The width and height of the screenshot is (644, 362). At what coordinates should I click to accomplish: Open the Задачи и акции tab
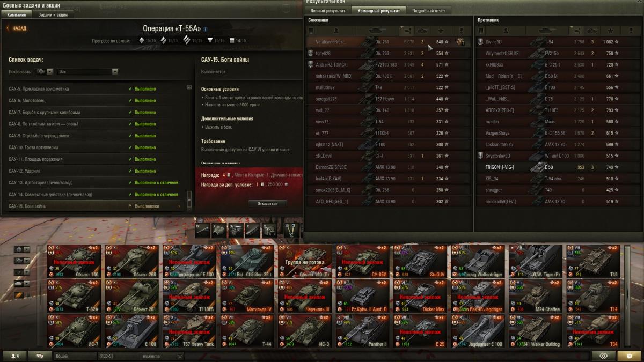[53, 15]
